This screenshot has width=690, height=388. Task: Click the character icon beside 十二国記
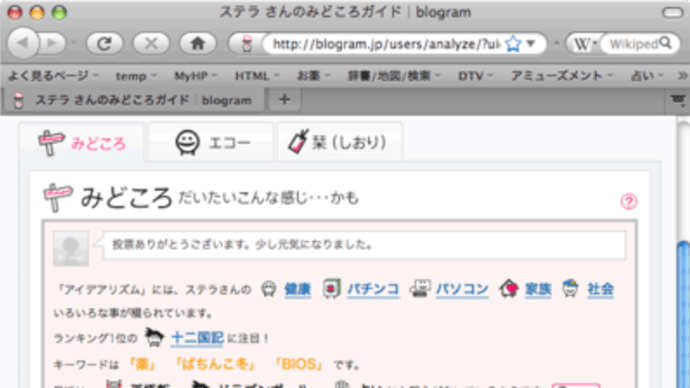click(154, 337)
